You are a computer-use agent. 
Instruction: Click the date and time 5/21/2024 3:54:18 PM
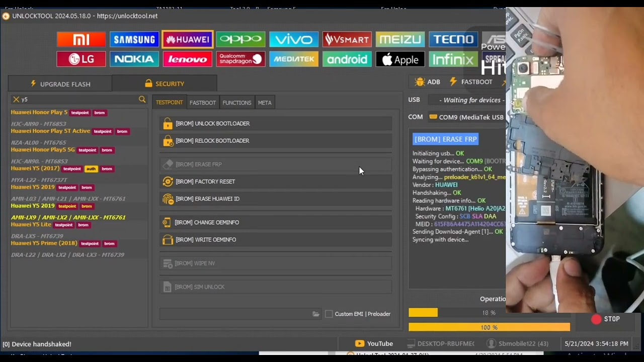[x=596, y=343]
